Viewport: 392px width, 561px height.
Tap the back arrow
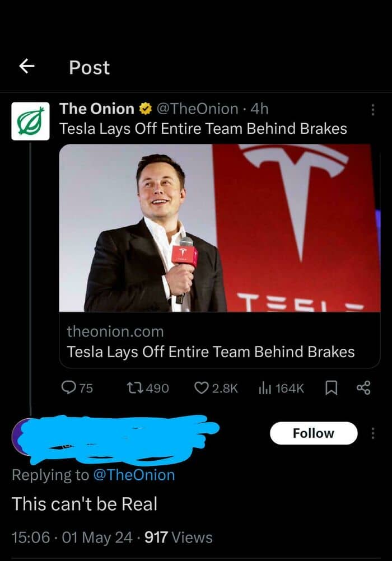point(27,67)
